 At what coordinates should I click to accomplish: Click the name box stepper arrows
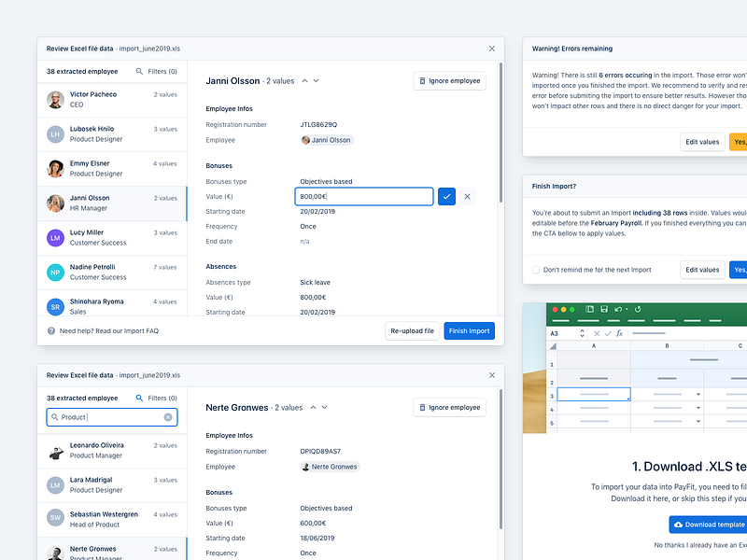[x=582, y=333]
